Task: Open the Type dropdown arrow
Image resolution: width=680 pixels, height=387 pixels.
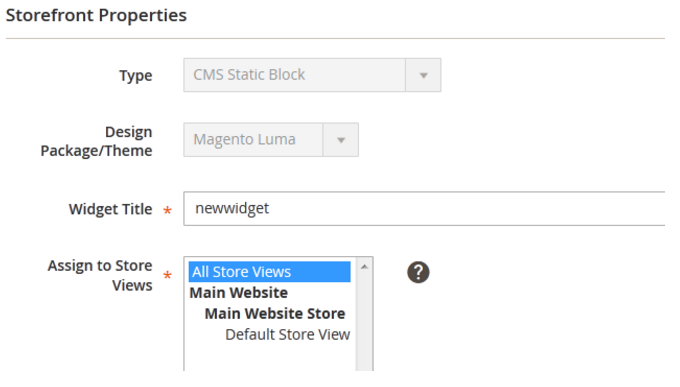Action: coord(423,75)
